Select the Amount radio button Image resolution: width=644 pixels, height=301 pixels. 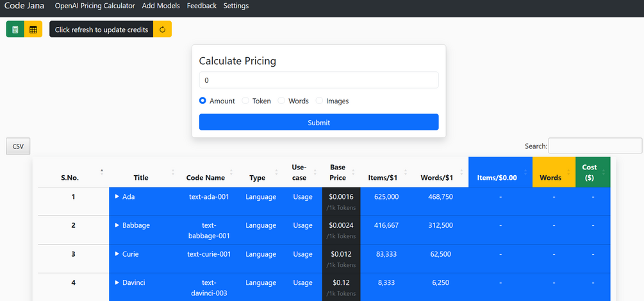(202, 101)
